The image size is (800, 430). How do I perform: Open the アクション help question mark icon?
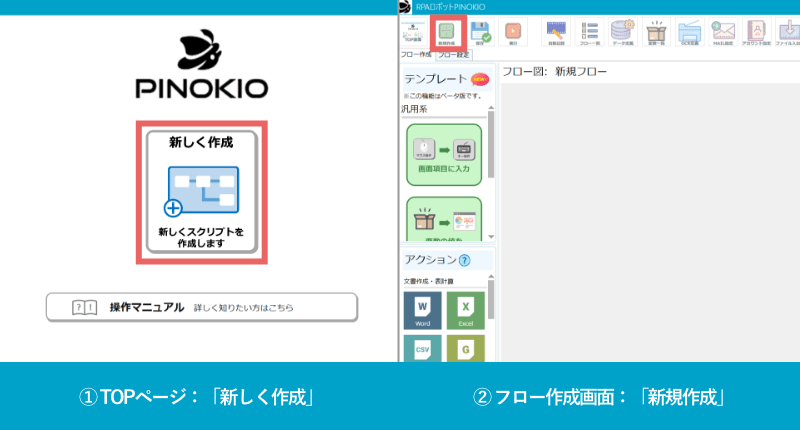coord(464,260)
